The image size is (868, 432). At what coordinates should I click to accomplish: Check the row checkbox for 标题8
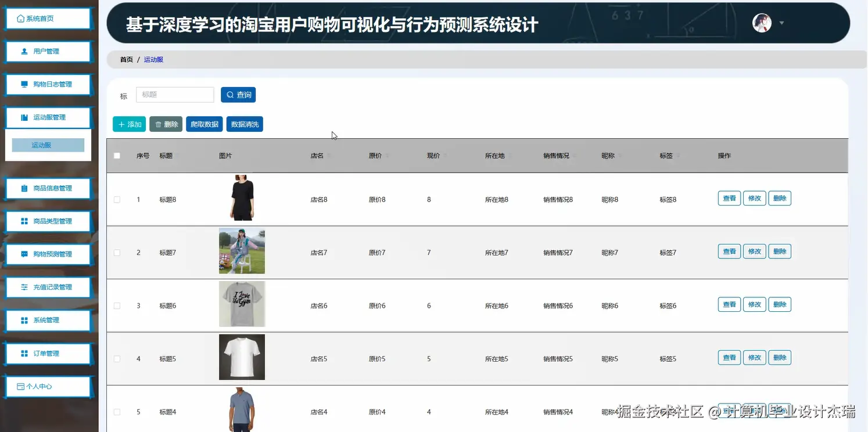point(117,199)
